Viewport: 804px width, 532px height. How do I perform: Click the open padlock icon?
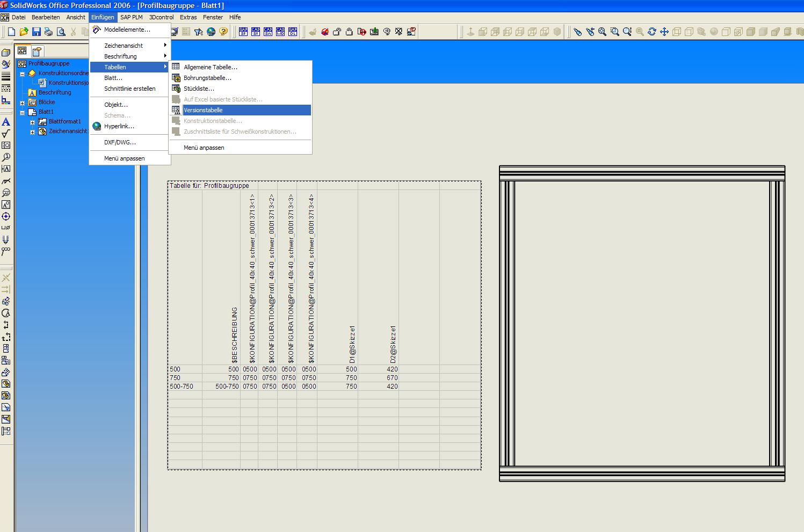[x=337, y=32]
